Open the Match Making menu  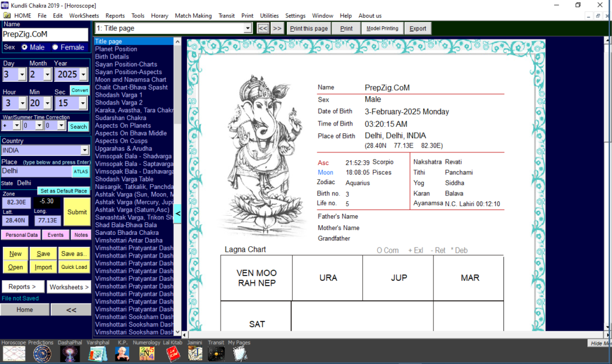pos(193,16)
